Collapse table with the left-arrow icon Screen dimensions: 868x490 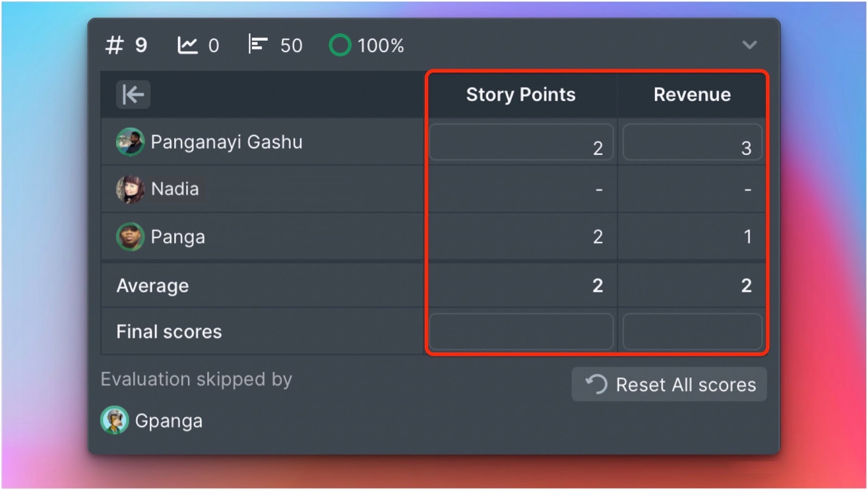pyautogui.click(x=133, y=94)
